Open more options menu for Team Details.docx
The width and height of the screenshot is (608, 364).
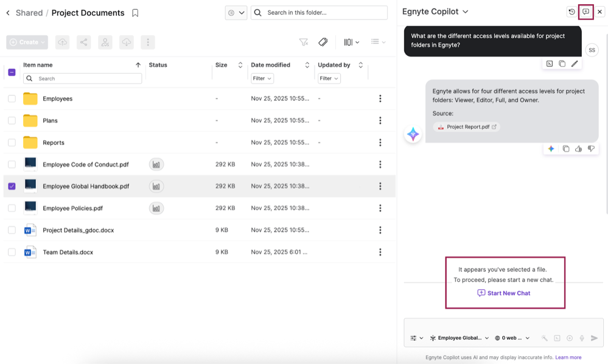click(x=380, y=252)
